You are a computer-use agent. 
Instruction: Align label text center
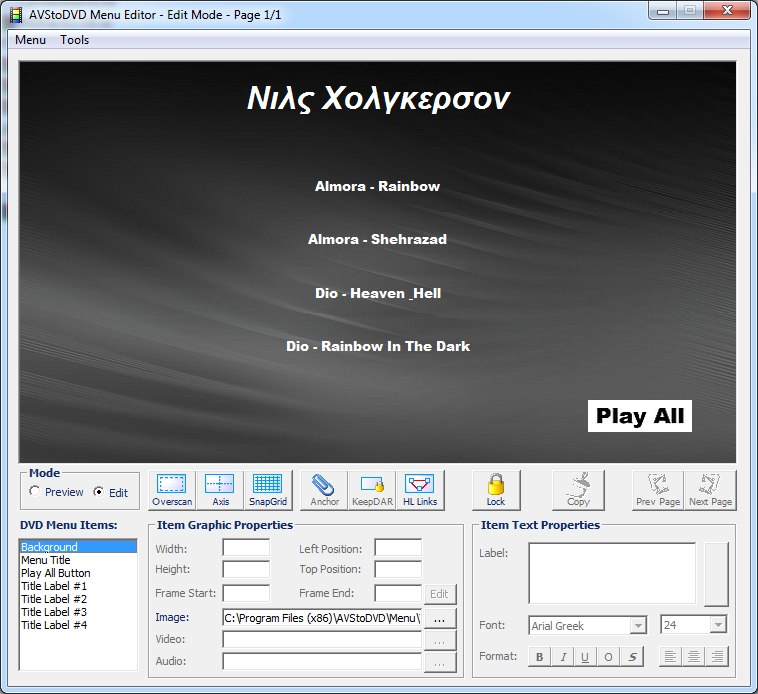(694, 657)
